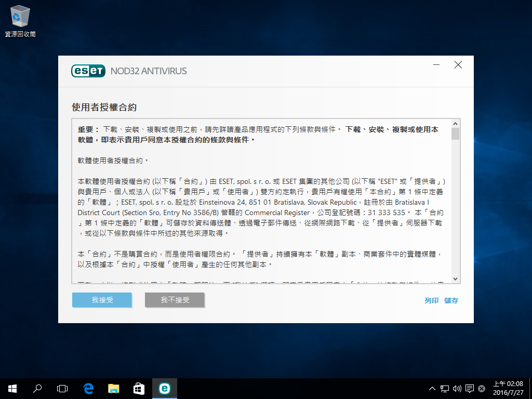Open the Windows Start menu

point(12,389)
